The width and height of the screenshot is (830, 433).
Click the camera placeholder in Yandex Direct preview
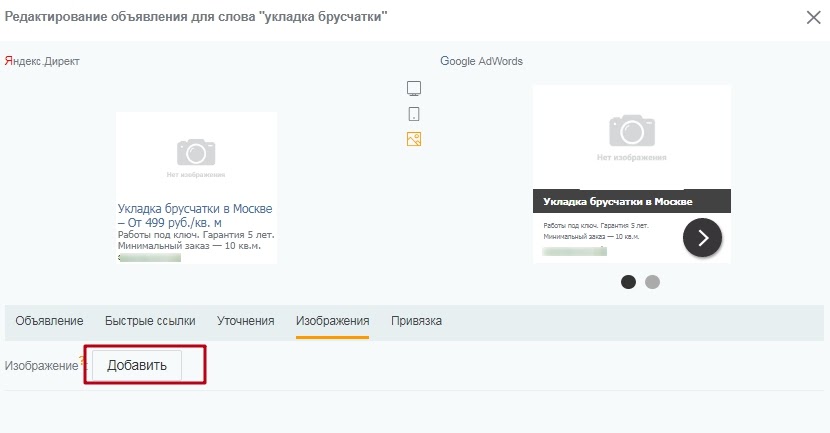click(x=196, y=153)
